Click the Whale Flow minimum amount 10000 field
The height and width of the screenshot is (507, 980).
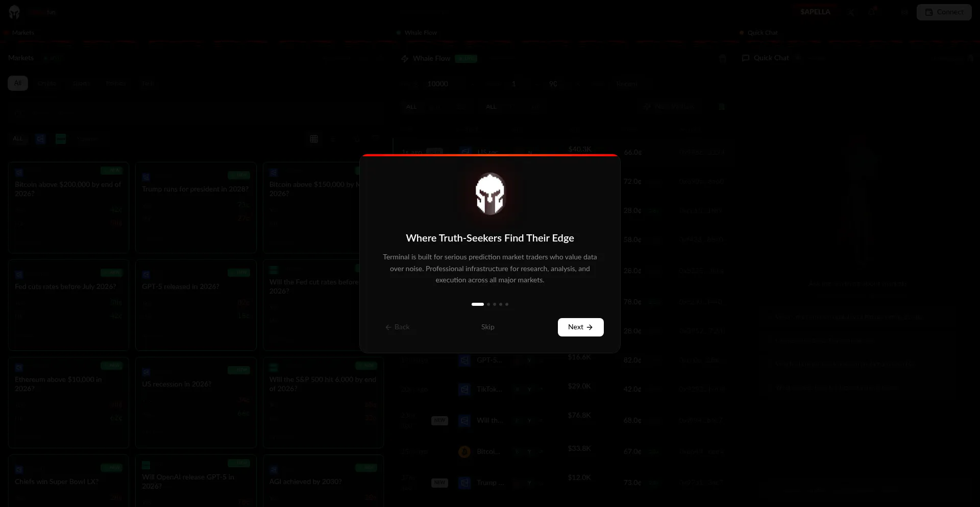tap(438, 84)
